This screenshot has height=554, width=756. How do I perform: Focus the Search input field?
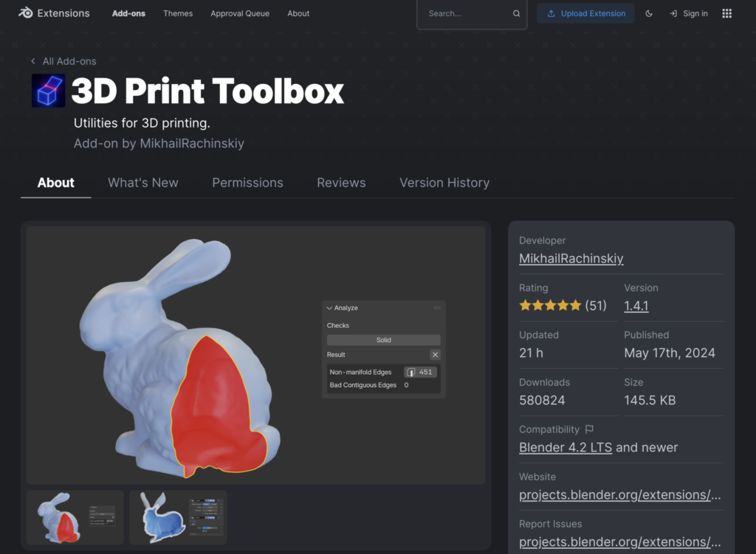(x=472, y=13)
